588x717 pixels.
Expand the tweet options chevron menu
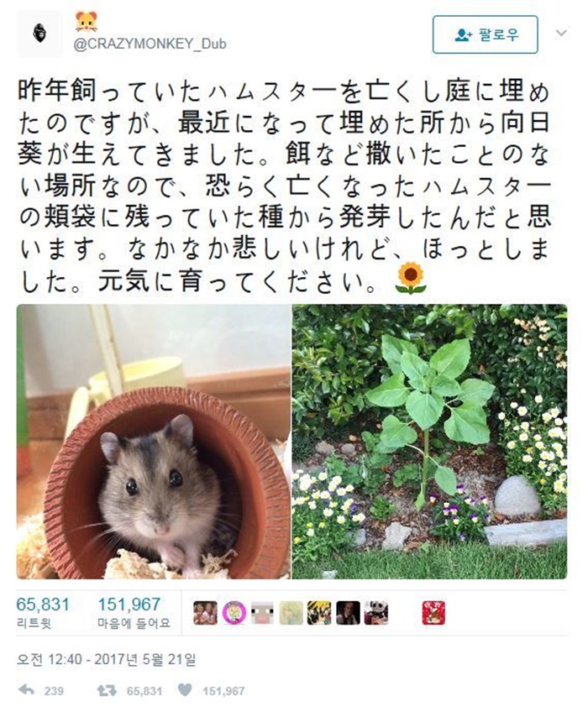point(561,34)
